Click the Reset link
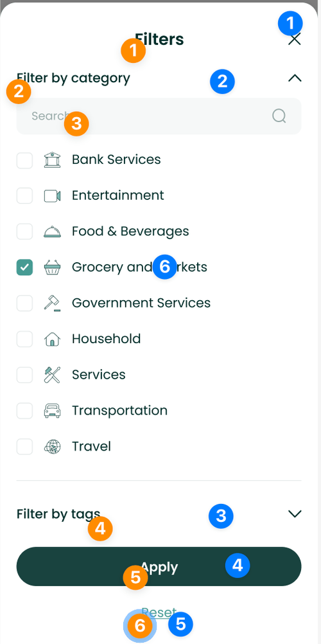321x644 pixels. (159, 613)
